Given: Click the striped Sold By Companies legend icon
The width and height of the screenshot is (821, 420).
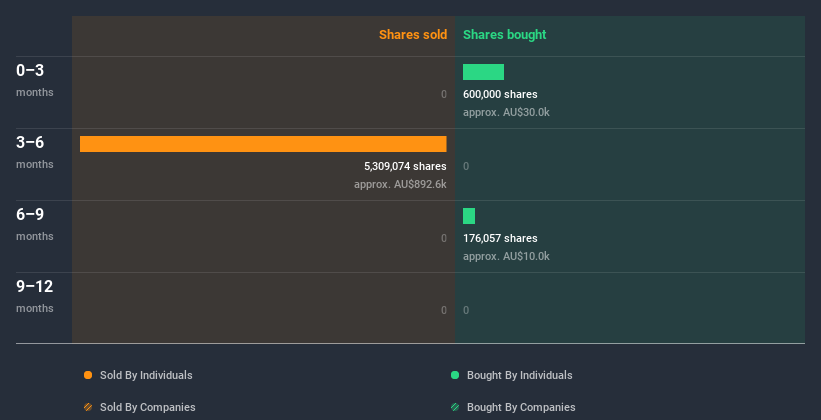Looking at the screenshot, I should coord(88,407).
